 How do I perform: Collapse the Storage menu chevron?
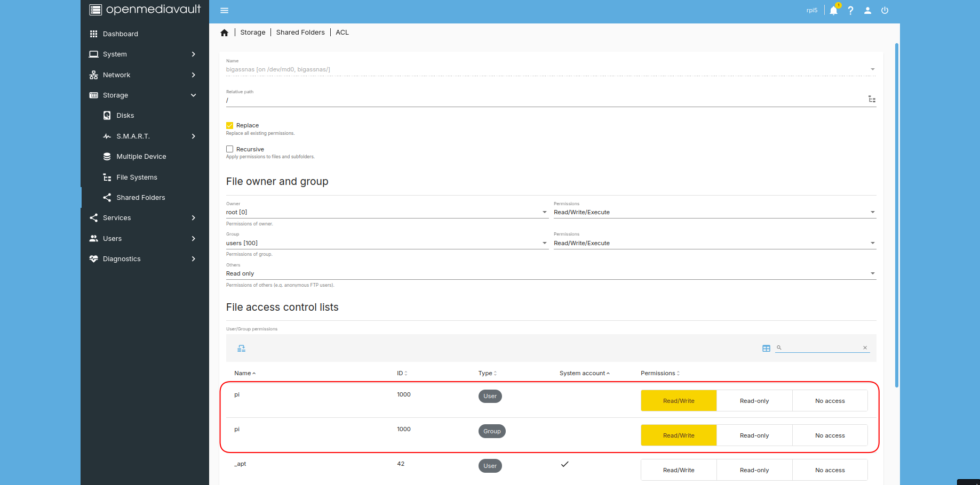point(194,95)
